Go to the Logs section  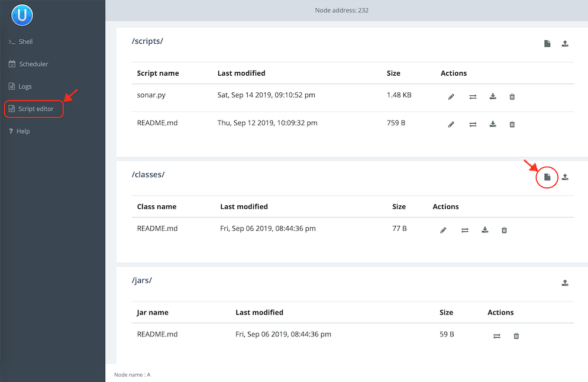pyautogui.click(x=20, y=86)
